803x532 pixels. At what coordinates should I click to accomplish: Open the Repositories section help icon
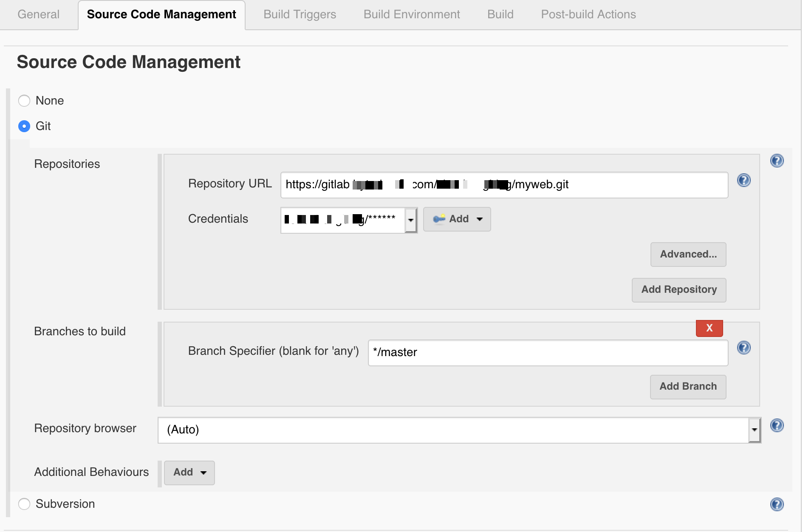777,161
